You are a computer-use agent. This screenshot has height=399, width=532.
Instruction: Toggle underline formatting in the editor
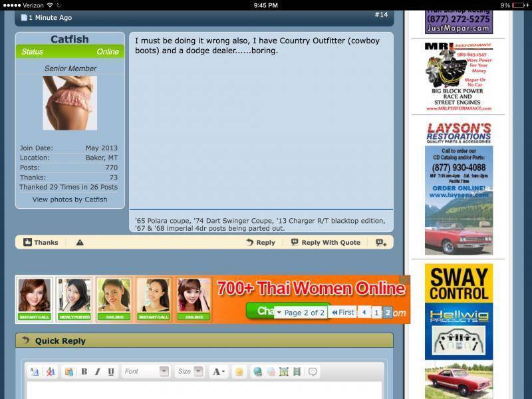110,372
